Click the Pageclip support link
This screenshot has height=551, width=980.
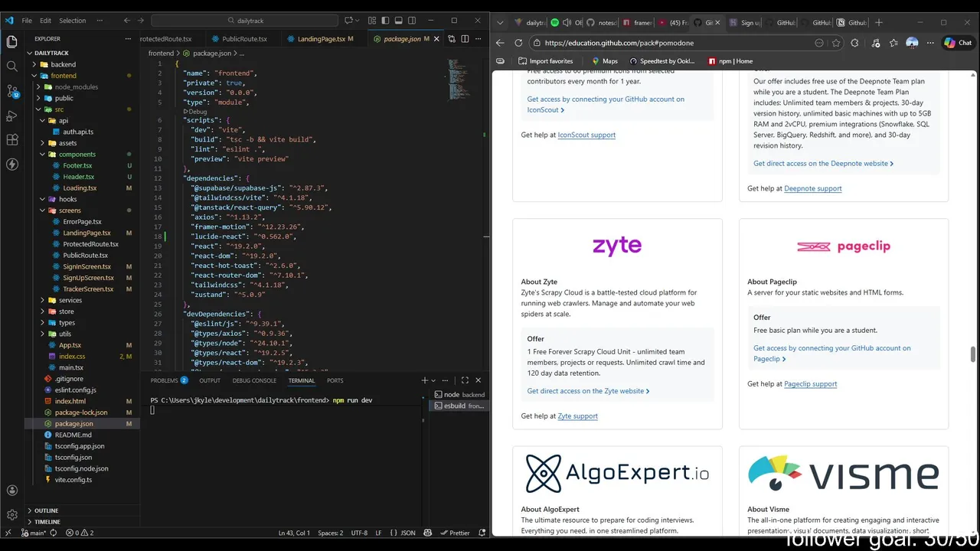[x=810, y=383]
